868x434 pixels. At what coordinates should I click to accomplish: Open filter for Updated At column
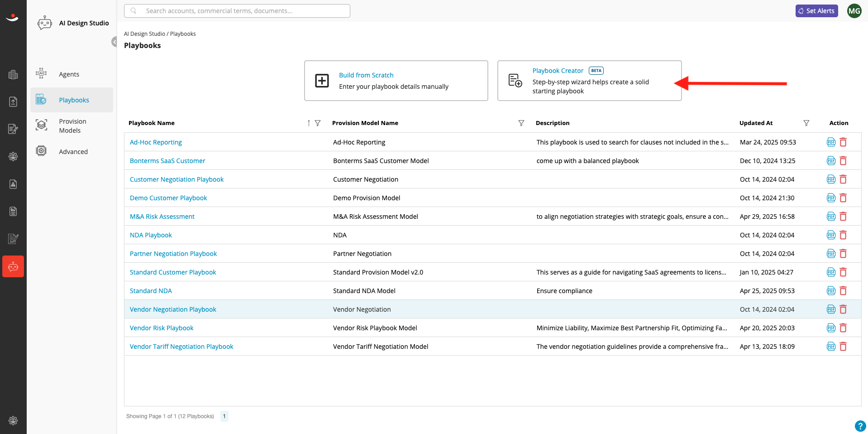point(806,123)
